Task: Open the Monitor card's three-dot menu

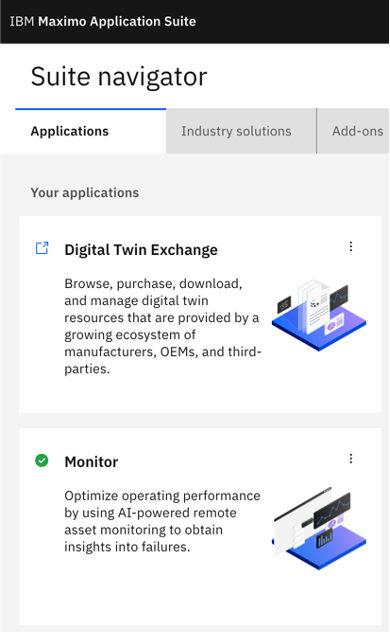Action: pos(351,459)
